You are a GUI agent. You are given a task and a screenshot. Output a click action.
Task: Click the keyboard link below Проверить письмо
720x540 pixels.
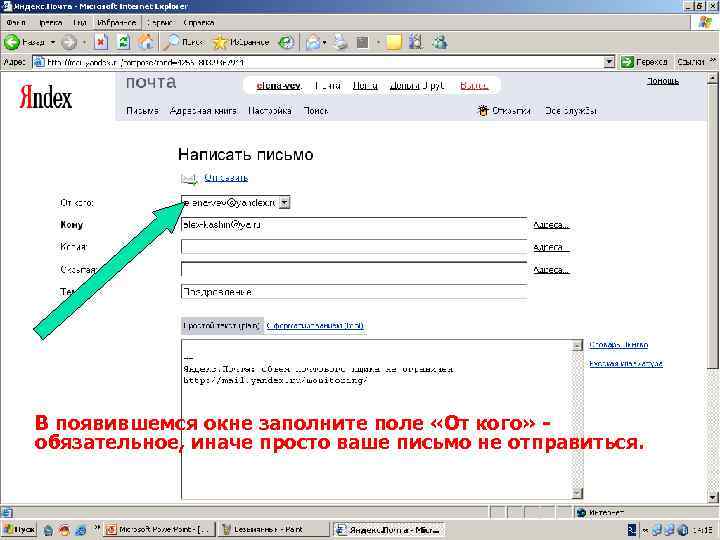pos(626,364)
